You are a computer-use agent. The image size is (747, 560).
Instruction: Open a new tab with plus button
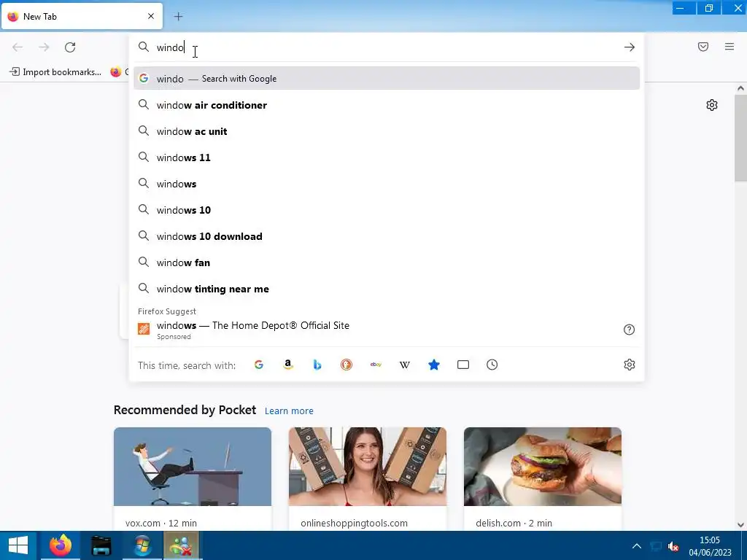coord(178,17)
